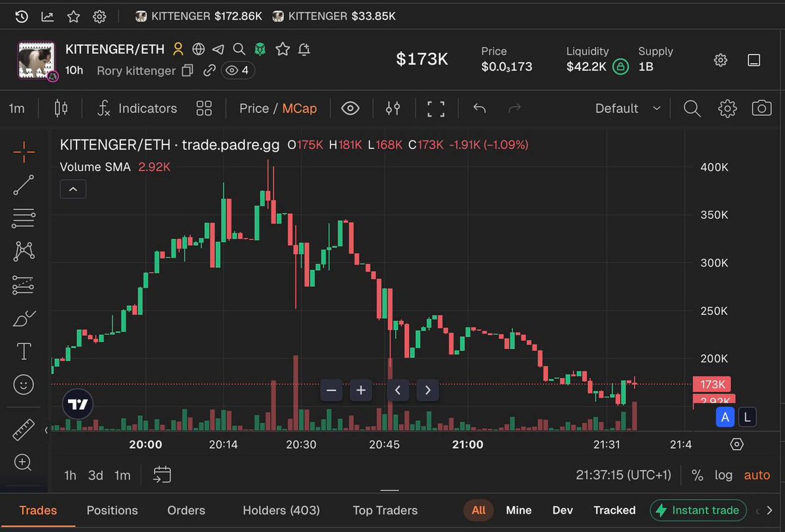Open the emoji icons tool
This screenshot has width=785, height=532.
24,385
